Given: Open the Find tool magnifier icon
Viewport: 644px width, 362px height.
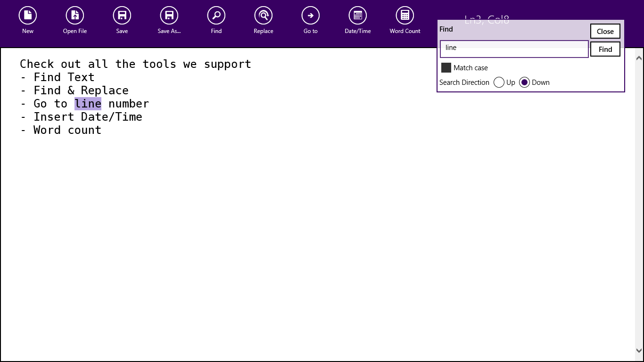Looking at the screenshot, I should point(216,16).
